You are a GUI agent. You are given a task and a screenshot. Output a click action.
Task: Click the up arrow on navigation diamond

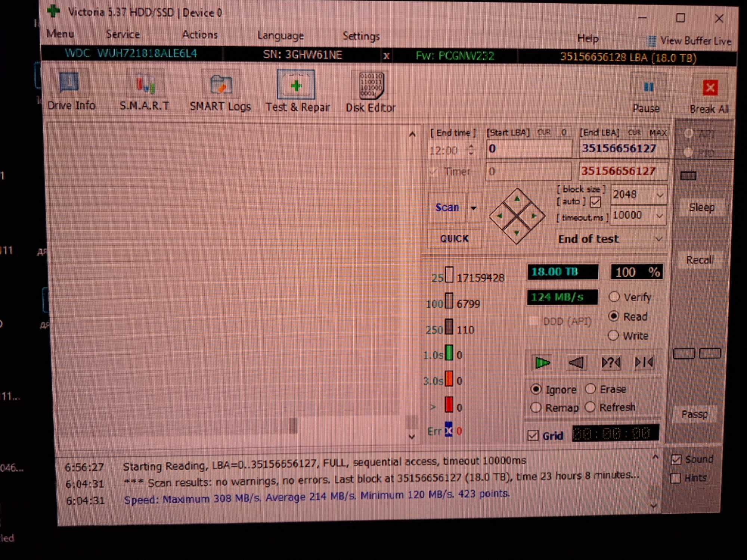click(517, 199)
